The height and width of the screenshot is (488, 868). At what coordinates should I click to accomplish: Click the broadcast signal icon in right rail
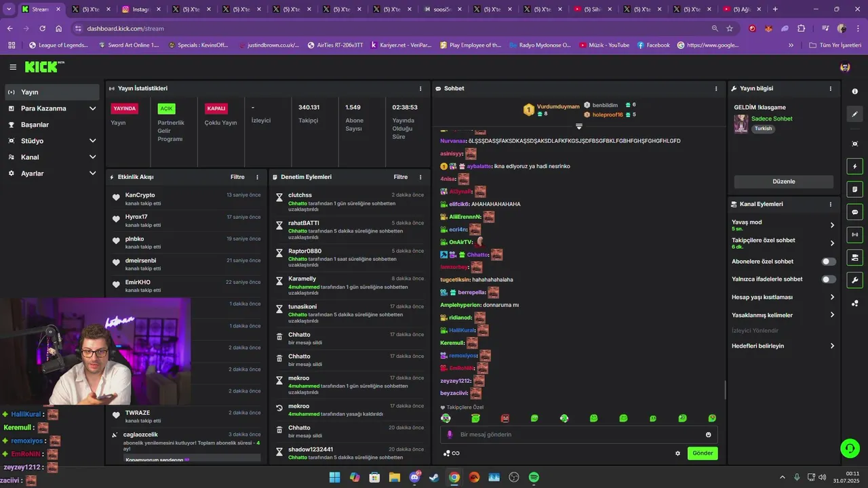coord(854,235)
